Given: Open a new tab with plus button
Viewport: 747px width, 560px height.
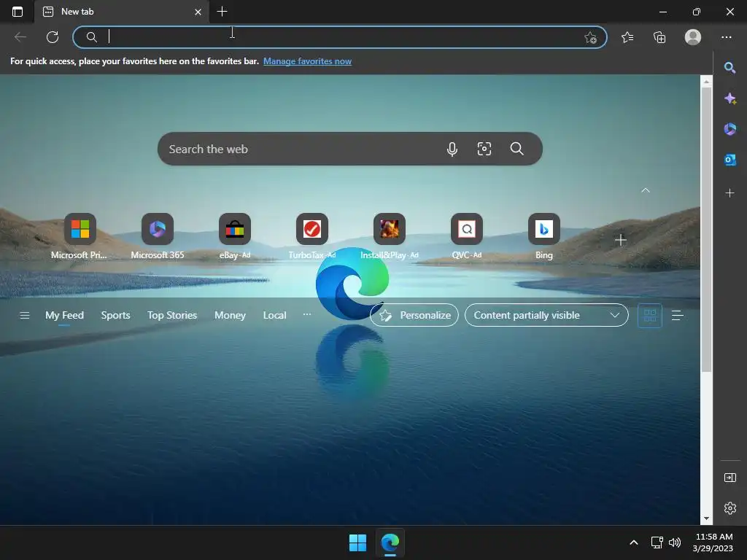Looking at the screenshot, I should 222,12.
